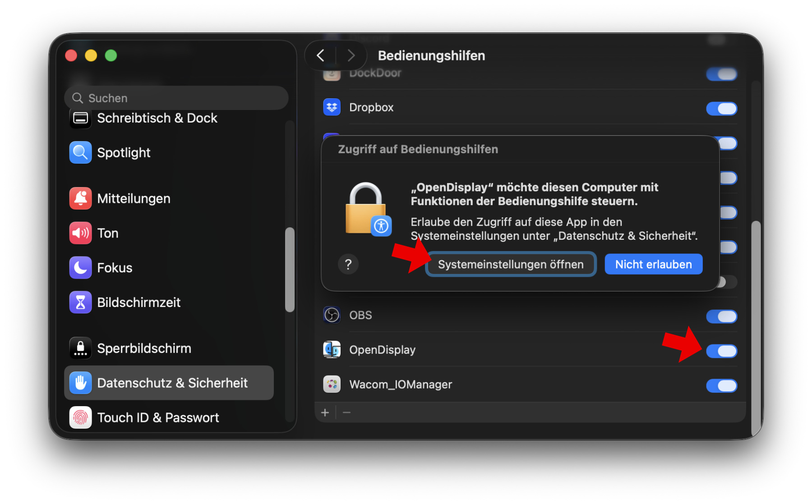Open Touch ID & Passwort settings
812x504 pixels.
coord(169,418)
